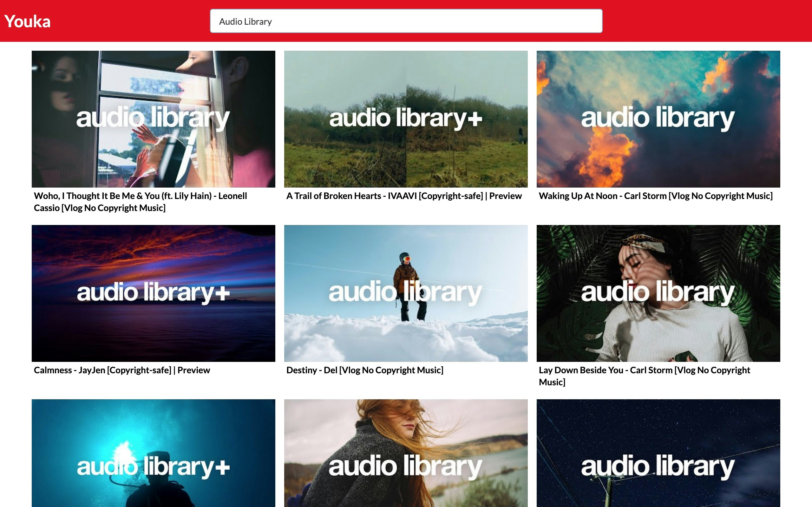
Task: Click 'audio library' text on clouds thumbnail
Action: pos(658,118)
